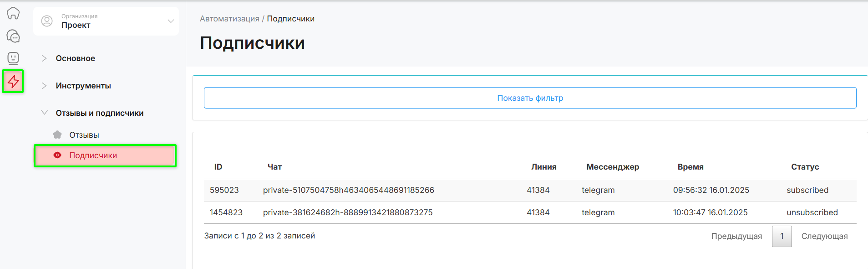Select the Подписчики menu item
This screenshot has width=868, height=269.
point(93,155)
